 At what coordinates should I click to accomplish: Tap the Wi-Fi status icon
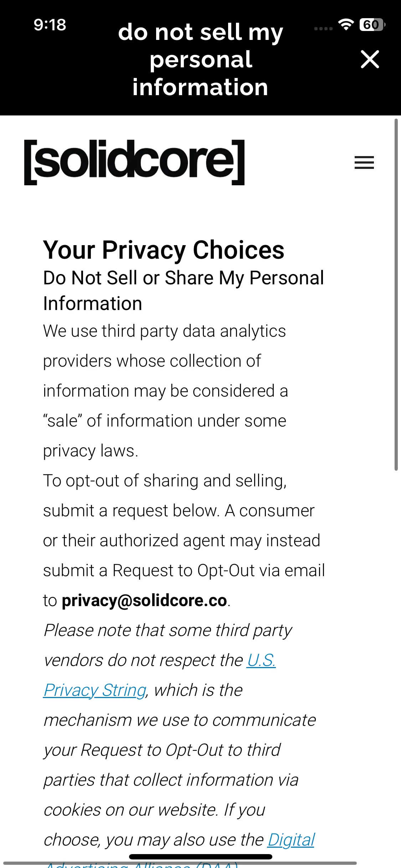click(345, 24)
